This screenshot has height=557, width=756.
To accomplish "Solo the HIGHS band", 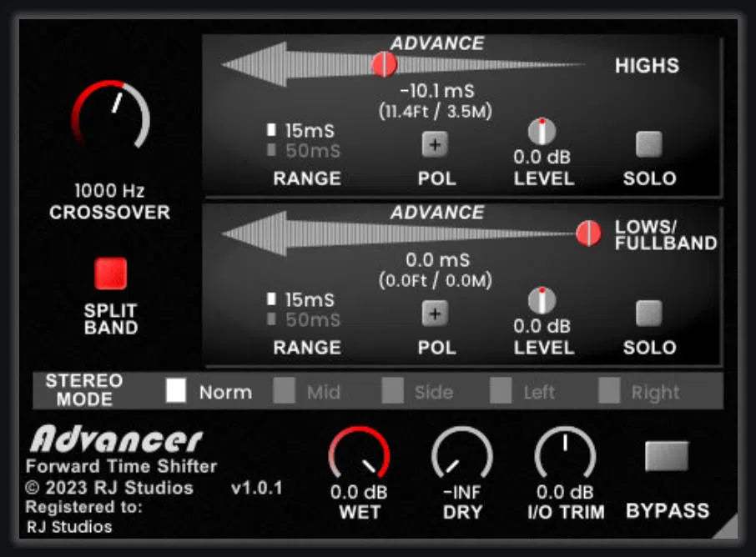I will [648, 143].
